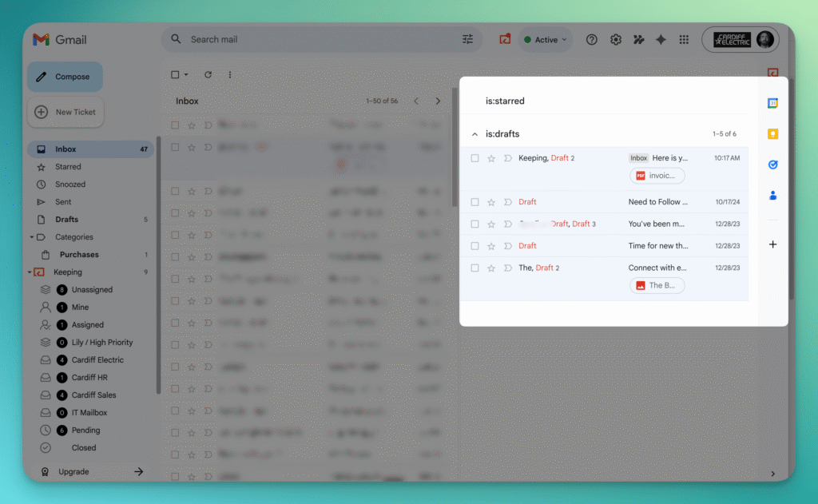Viewport: 818px width, 504px height.
Task: Refresh the inbox list
Action: pos(208,74)
